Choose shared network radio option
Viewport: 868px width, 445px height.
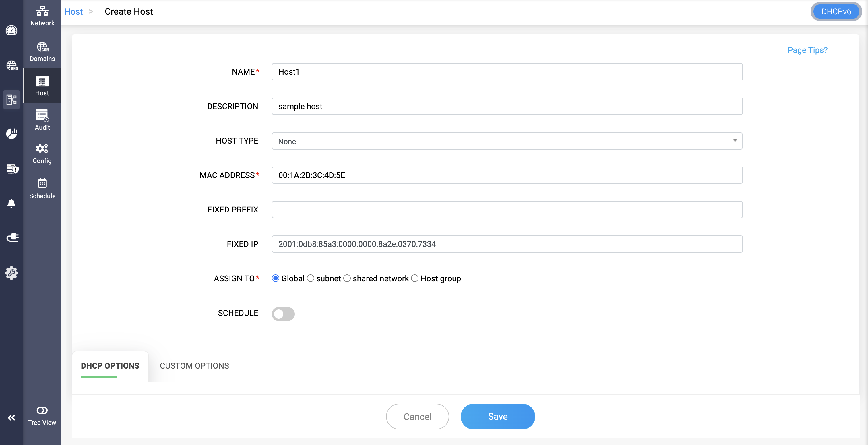coord(347,278)
